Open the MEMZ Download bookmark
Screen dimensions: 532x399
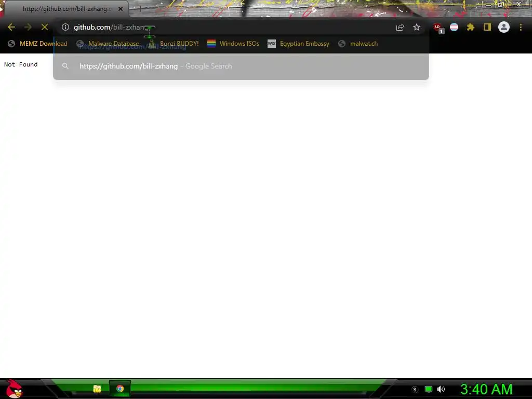[37, 44]
